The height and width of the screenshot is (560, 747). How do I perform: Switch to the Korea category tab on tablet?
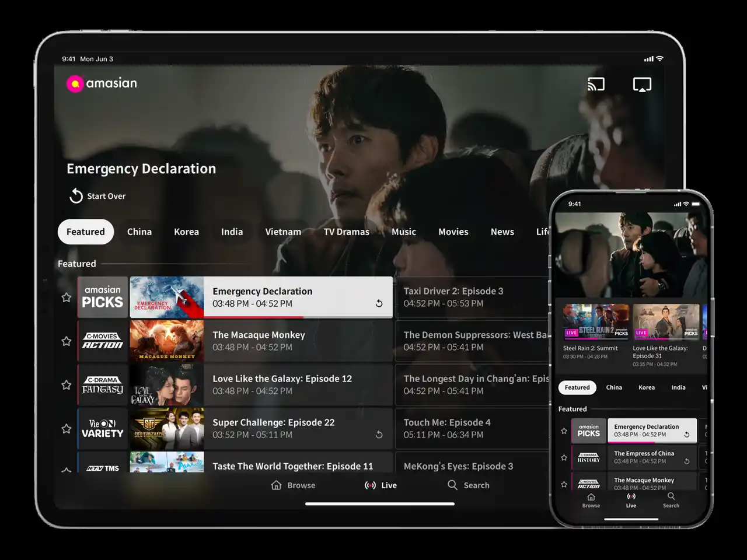click(186, 232)
